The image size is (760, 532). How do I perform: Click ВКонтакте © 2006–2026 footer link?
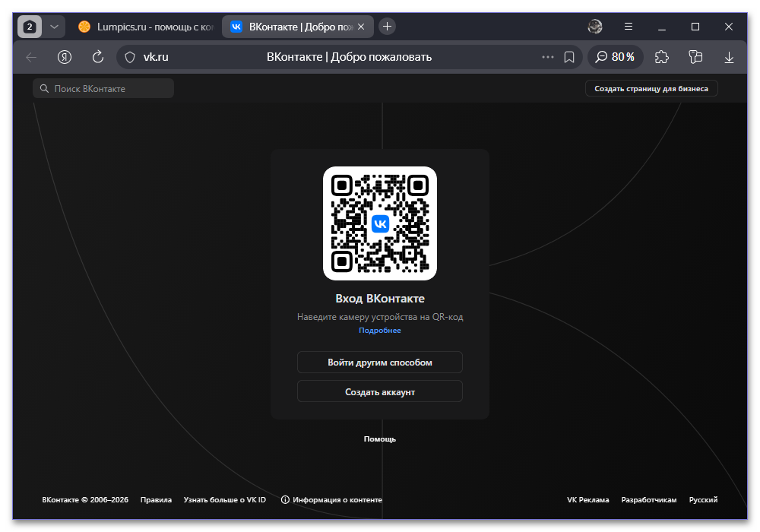[85, 499]
